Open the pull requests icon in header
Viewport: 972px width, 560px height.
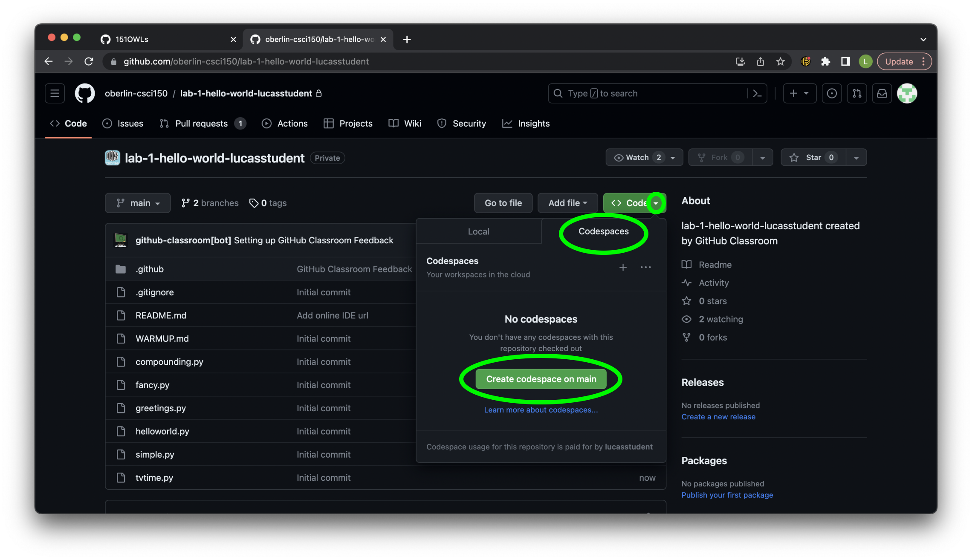857,93
